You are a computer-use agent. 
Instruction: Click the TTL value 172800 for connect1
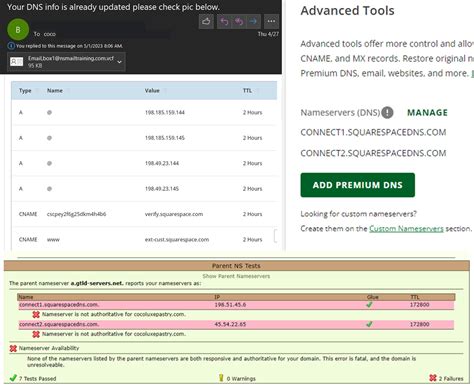tap(420, 305)
